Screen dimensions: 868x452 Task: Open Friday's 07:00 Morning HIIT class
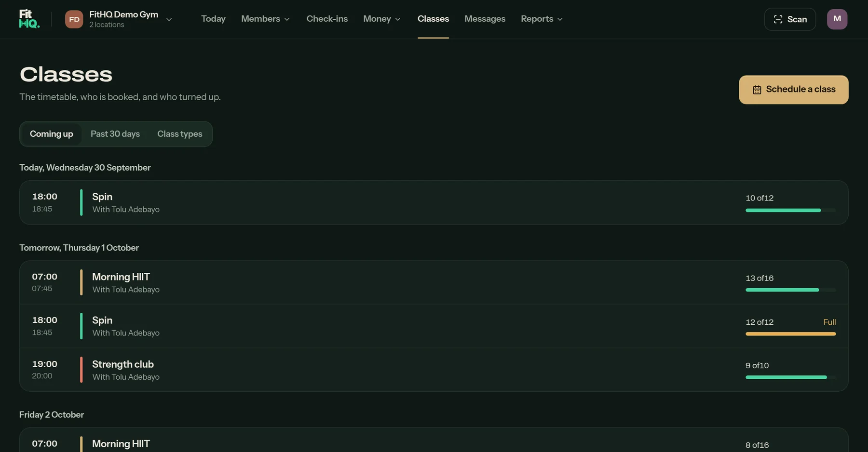coord(434,440)
